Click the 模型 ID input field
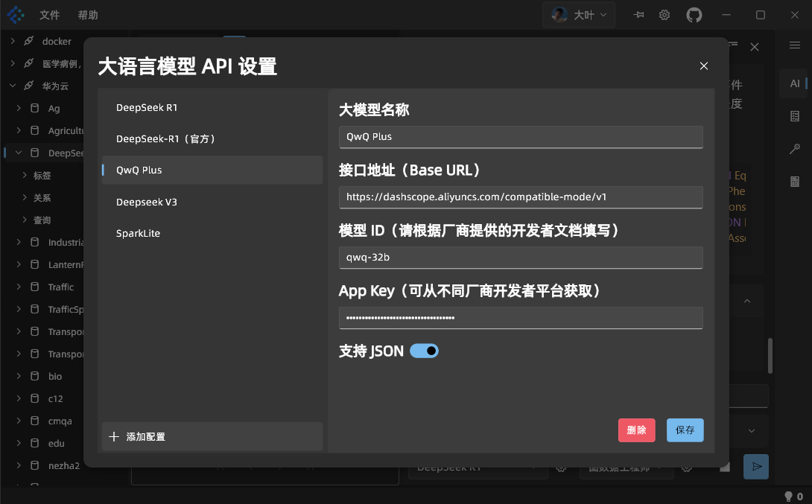 [520, 258]
